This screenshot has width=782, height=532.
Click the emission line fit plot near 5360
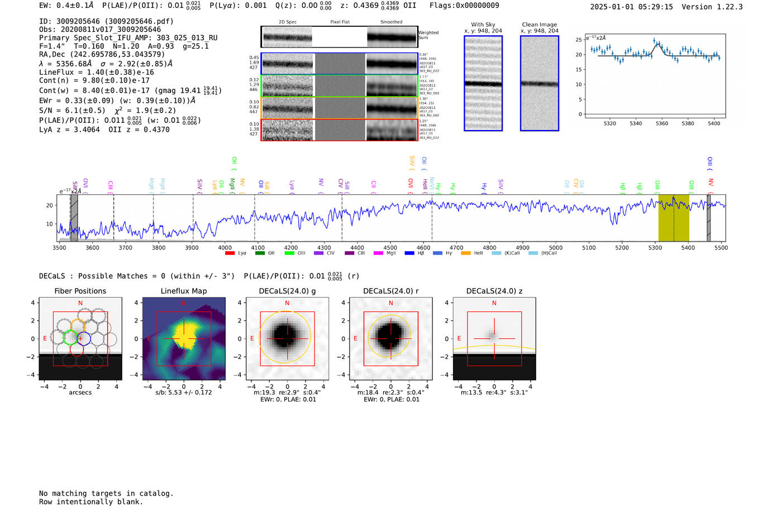click(x=655, y=75)
